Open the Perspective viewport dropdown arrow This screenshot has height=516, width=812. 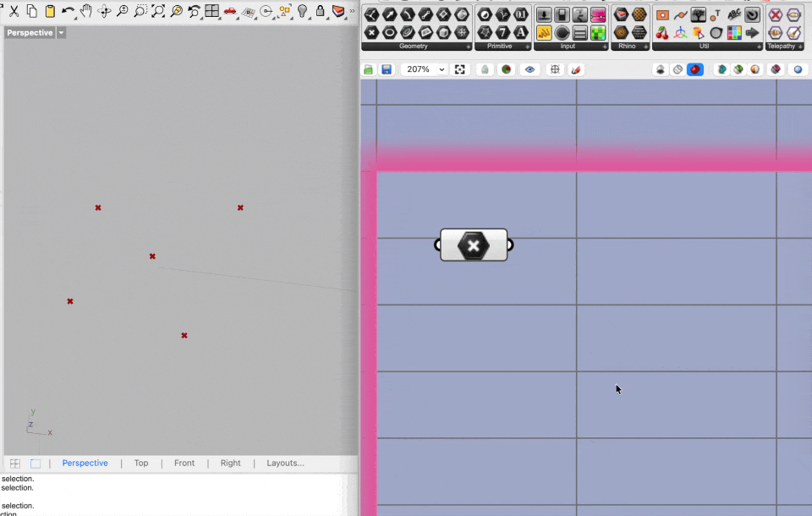click(61, 33)
